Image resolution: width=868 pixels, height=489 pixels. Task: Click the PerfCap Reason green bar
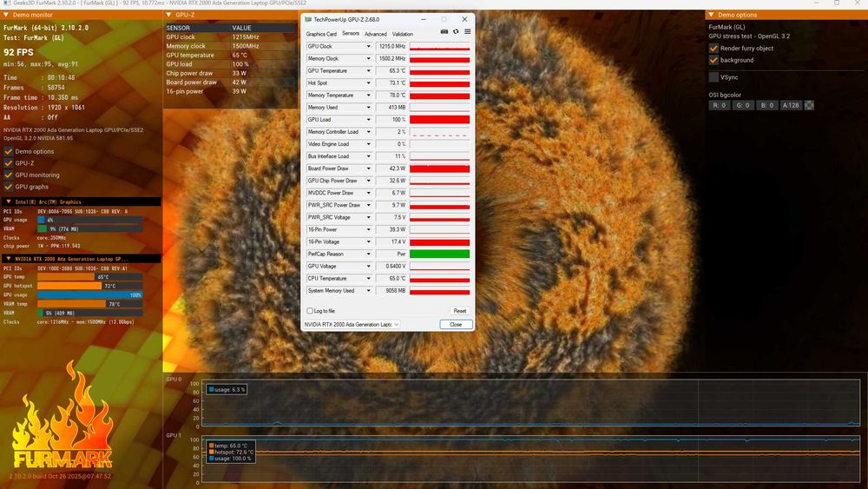pos(439,254)
